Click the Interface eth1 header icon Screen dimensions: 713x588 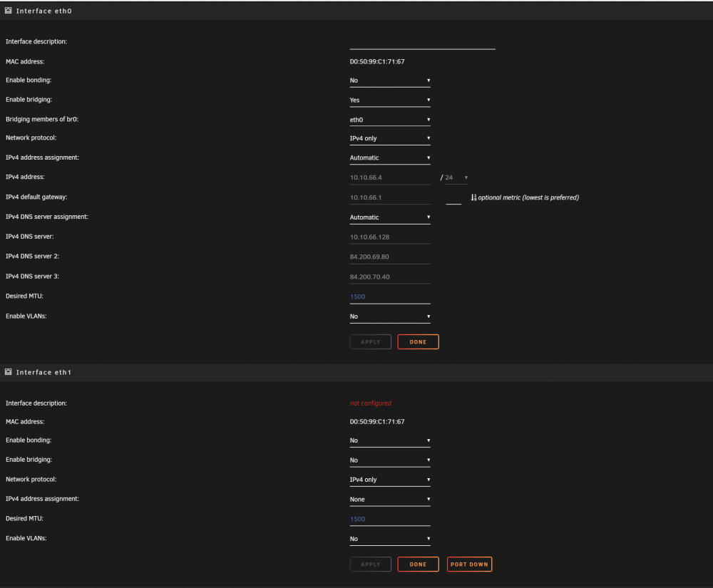[x=8, y=372]
